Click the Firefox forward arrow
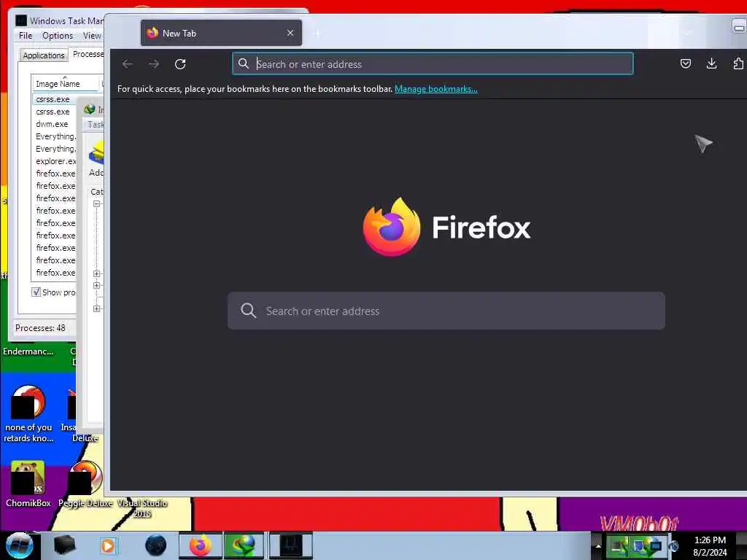 pyautogui.click(x=153, y=64)
